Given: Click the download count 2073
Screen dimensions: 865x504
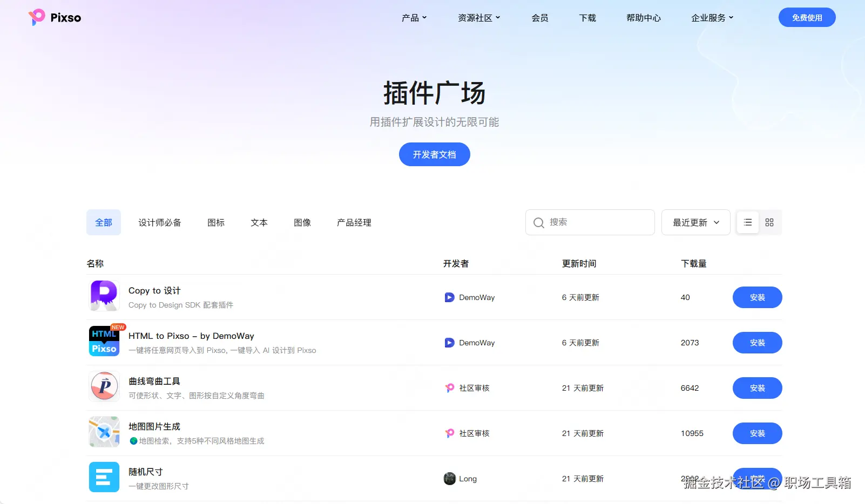Looking at the screenshot, I should (x=690, y=343).
